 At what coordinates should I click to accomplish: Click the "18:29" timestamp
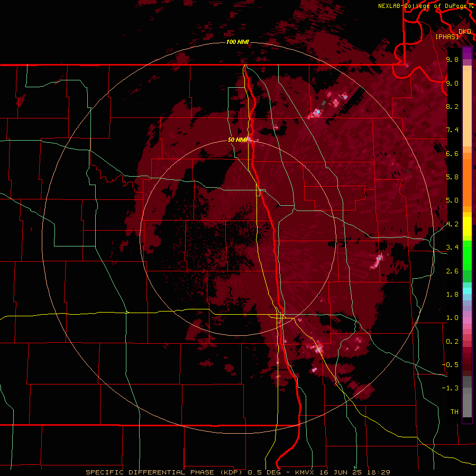pyautogui.click(x=378, y=472)
